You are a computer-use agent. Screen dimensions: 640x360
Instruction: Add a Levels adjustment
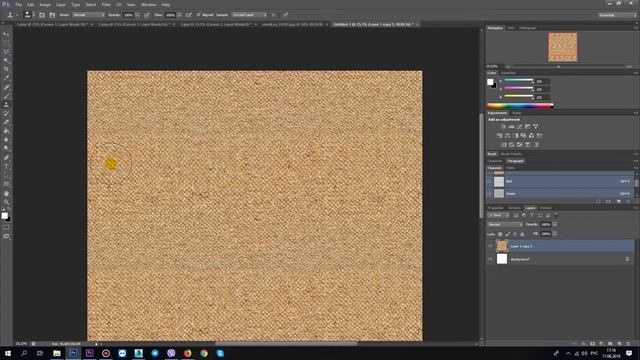click(x=511, y=127)
